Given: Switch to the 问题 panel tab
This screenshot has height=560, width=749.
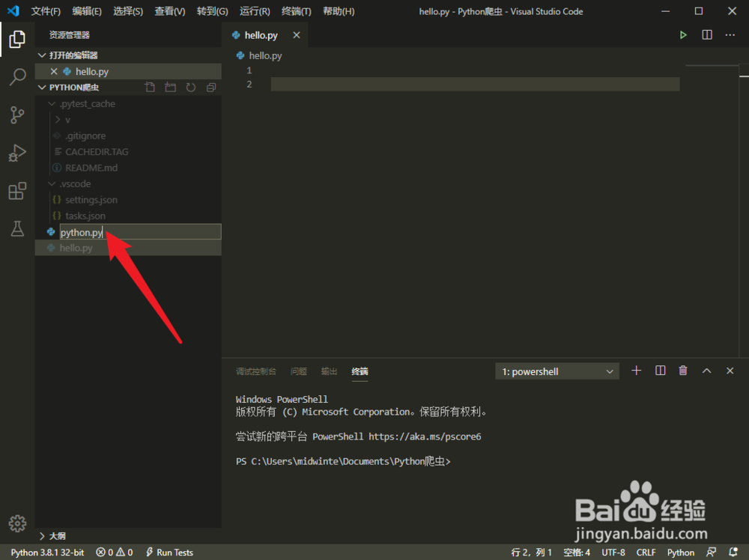Looking at the screenshot, I should coord(299,371).
